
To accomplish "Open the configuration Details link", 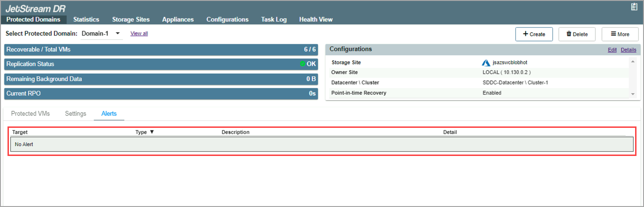I will [629, 50].
